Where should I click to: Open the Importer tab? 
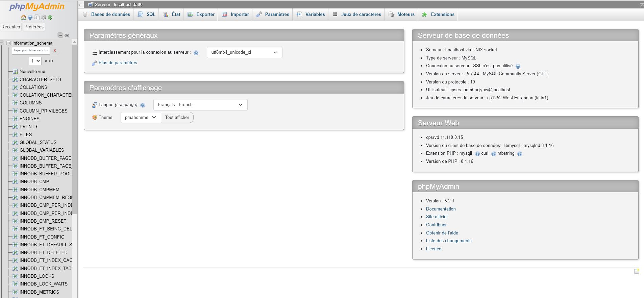tap(236, 14)
